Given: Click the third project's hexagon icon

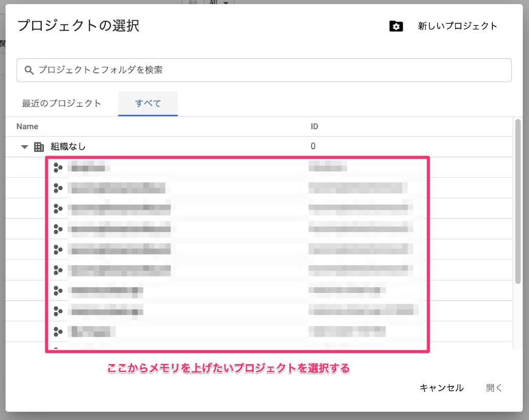Looking at the screenshot, I should 58,208.
